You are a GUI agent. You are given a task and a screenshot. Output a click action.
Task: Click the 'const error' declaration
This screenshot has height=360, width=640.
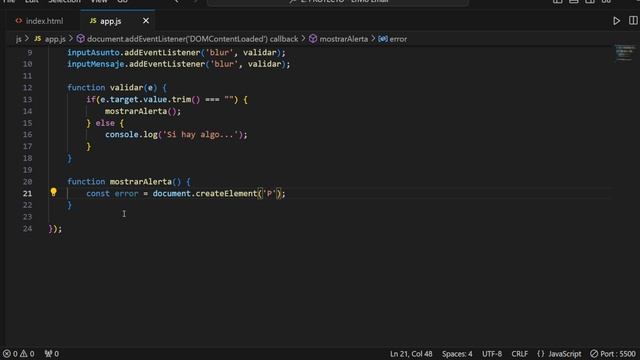point(112,193)
